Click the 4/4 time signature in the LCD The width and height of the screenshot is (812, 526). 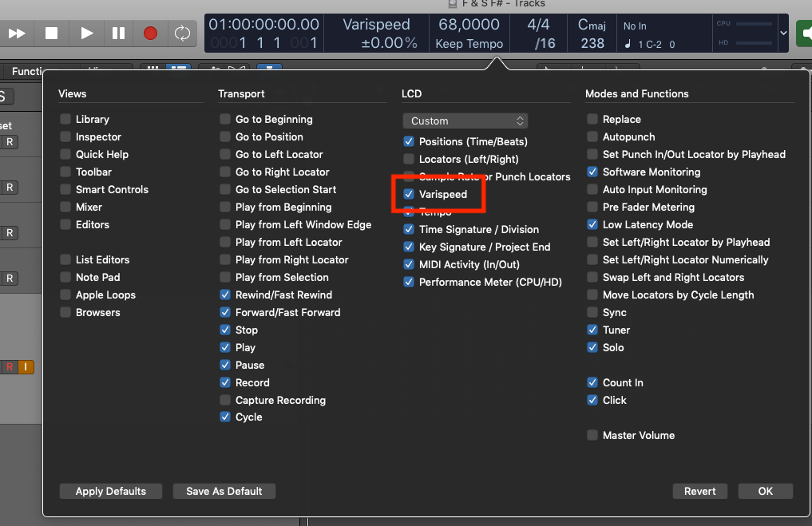[x=538, y=24]
